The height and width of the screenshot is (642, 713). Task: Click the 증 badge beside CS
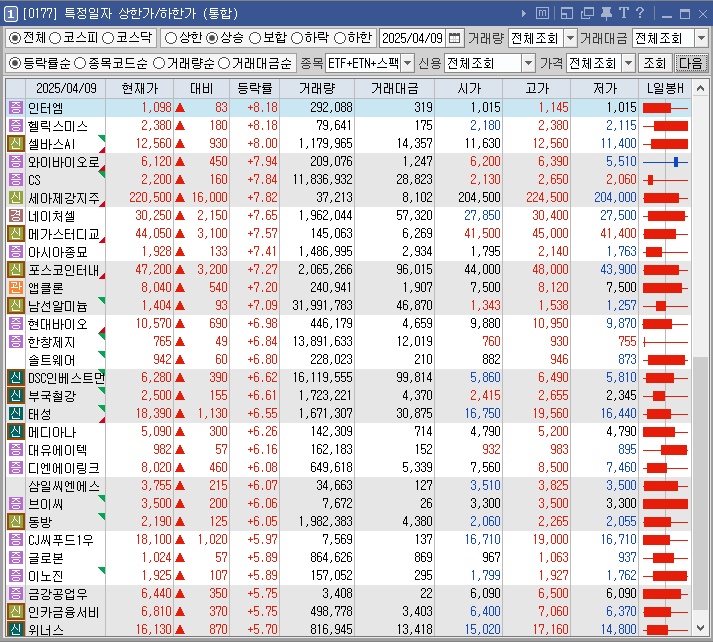[x=15, y=180]
